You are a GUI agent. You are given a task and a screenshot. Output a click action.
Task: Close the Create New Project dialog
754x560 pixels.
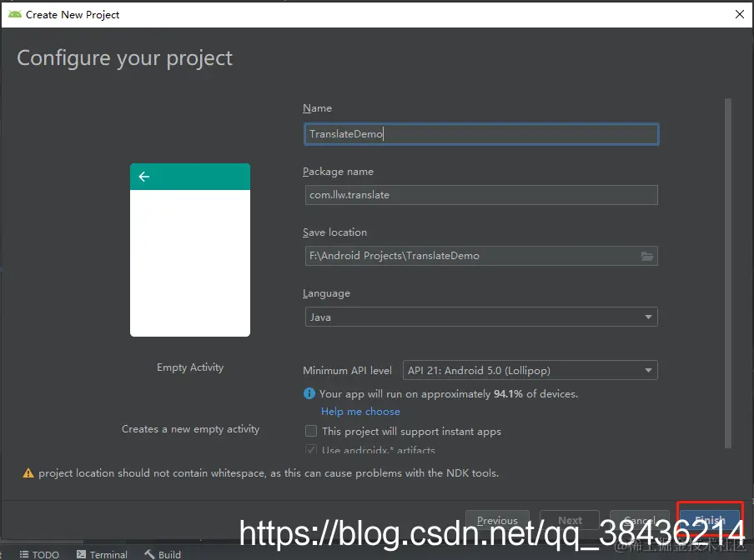740,14
